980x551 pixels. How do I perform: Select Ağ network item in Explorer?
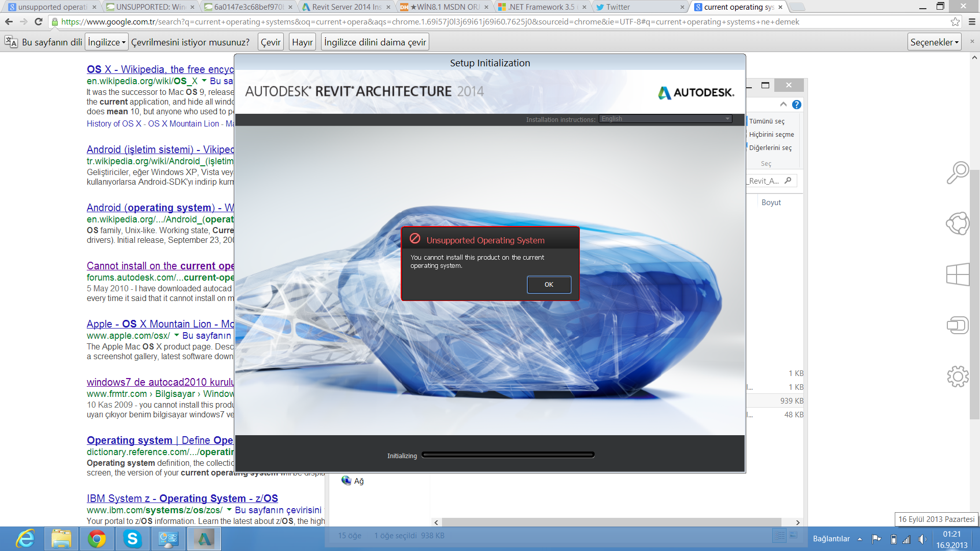tap(353, 481)
